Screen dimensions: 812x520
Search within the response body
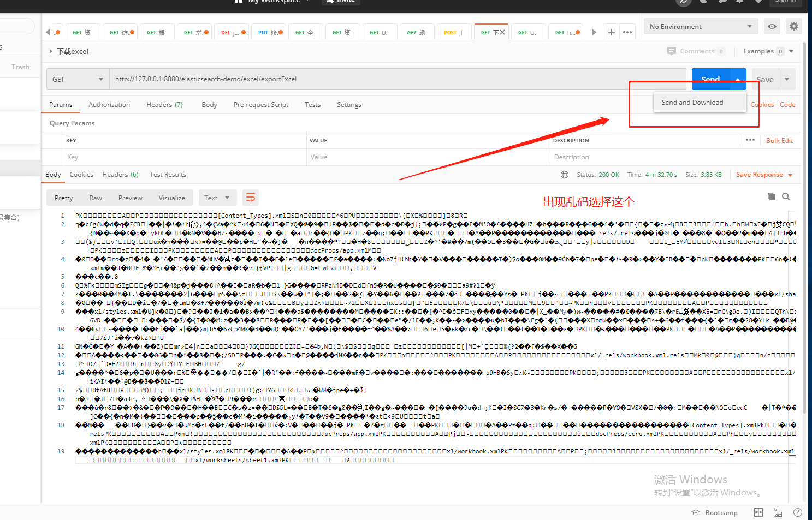[x=786, y=196]
